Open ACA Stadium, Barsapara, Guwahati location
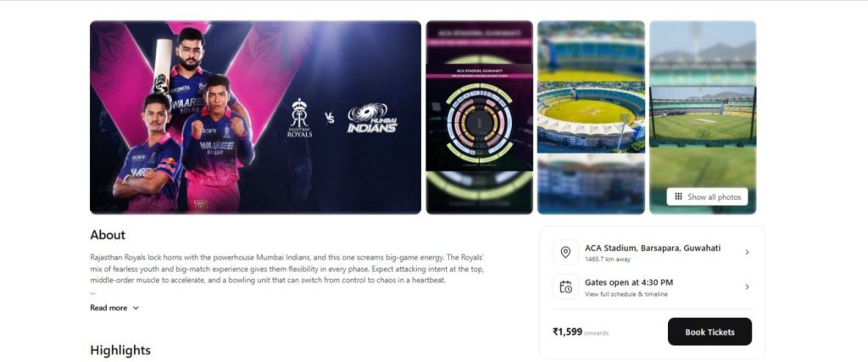The height and width of the screenshot is (362, 868). coord(653,248)
